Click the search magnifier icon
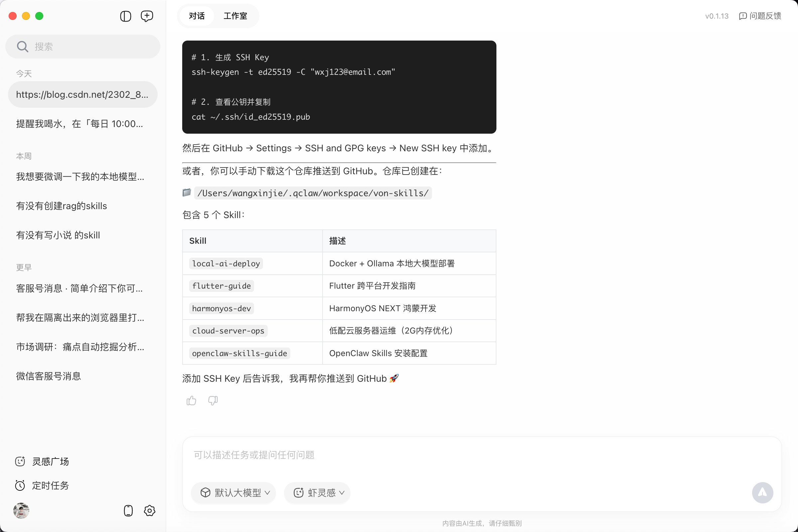This screenshot has height=532, width=798. coord(22,47)
